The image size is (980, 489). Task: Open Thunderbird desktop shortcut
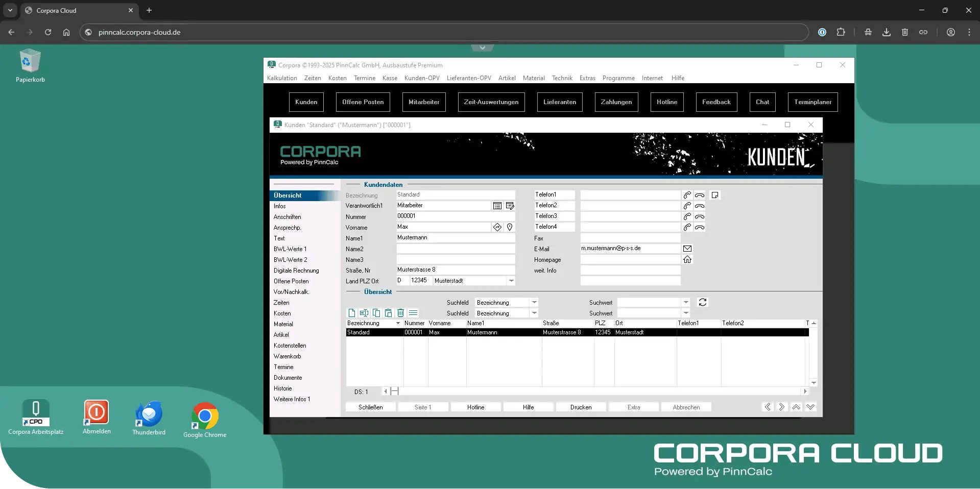pyautogui.click(x=149, y=419)
